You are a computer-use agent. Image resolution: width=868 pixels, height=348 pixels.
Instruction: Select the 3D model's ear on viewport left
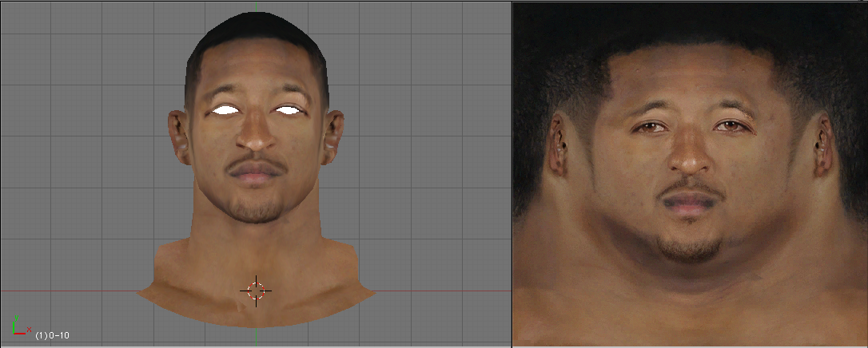click(177, 133)
